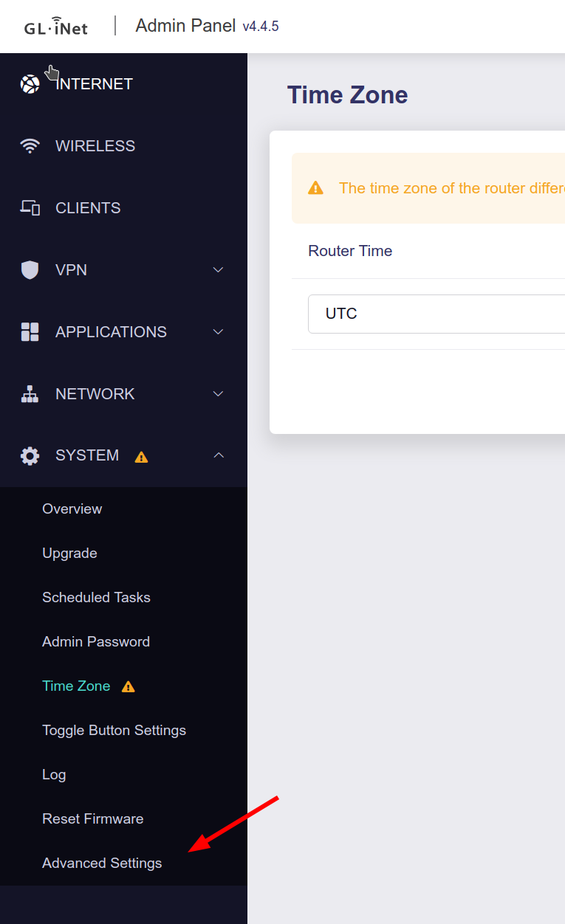
Task: Click the Internet globe icon
Action: tap(30, 84)
